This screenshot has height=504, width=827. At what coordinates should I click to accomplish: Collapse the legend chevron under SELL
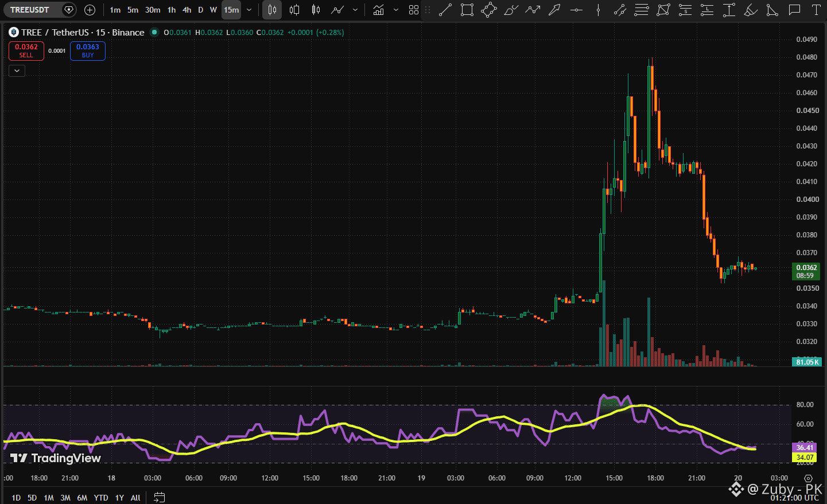coord(17,71)
